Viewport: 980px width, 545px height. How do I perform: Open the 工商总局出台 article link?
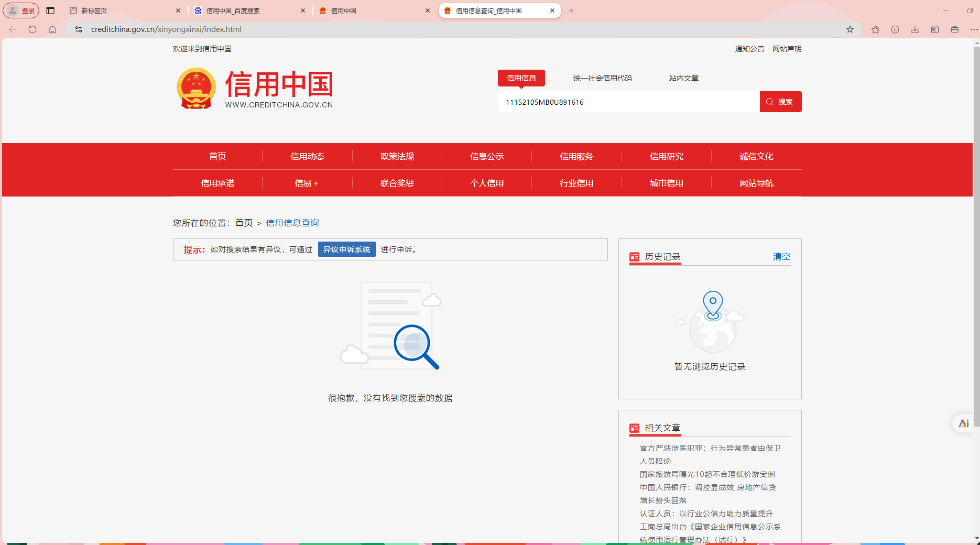coord(710,533)
